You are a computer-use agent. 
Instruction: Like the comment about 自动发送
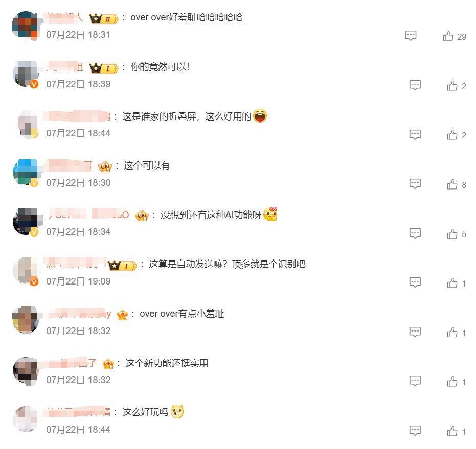452,283
